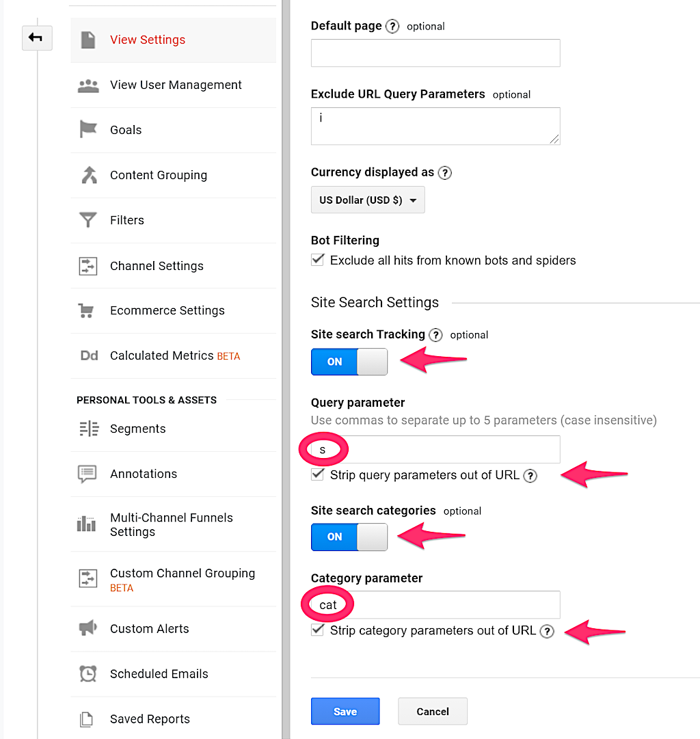The width and height of the screenshot is (700, 739).
Task: Toggle Site search categories switch
Action: coord(349,537)
